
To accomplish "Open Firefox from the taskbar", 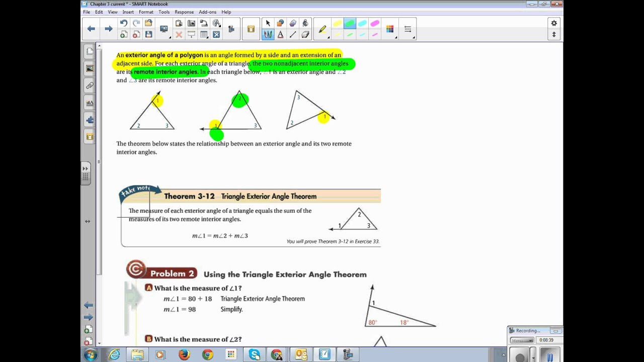I will click(x=184, y=355).
